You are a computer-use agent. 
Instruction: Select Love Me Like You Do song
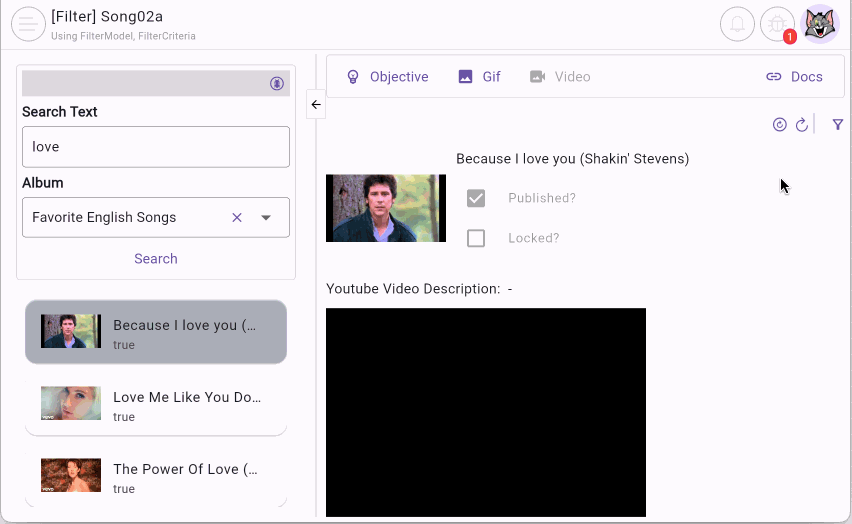(x=156, y=404)
